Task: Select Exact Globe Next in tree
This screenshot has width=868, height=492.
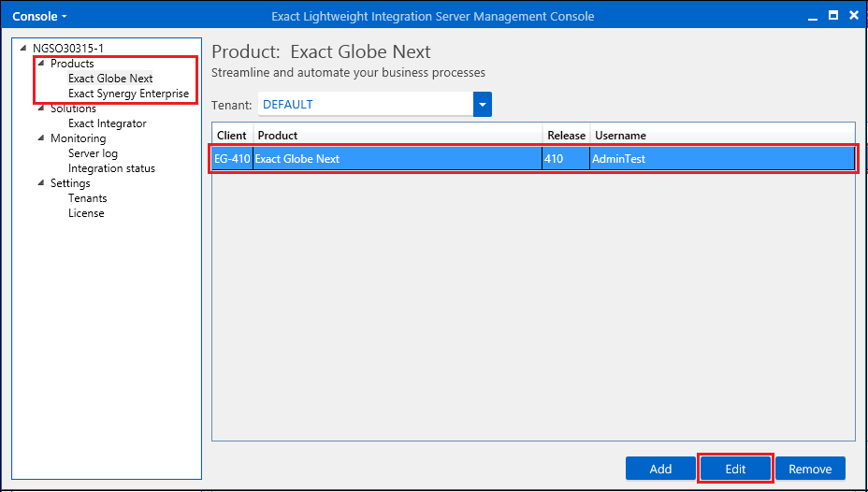Action: pyautogui.click(x=110, y=79)
